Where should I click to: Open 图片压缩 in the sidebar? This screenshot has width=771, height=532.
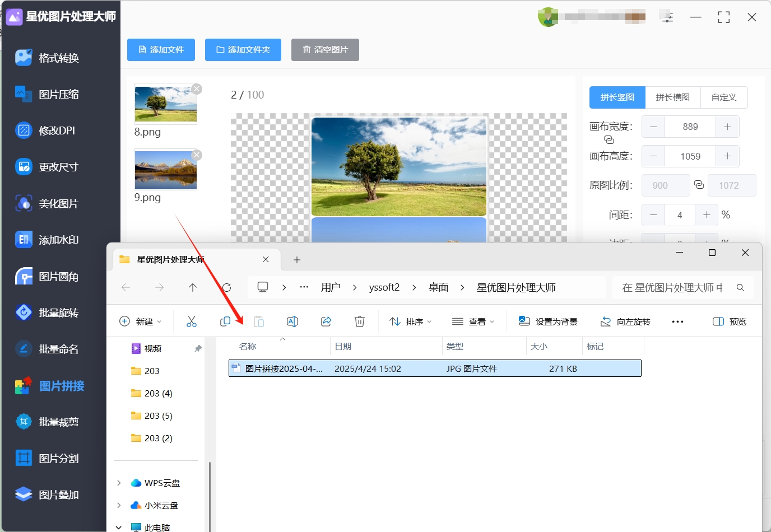(47, 94)
